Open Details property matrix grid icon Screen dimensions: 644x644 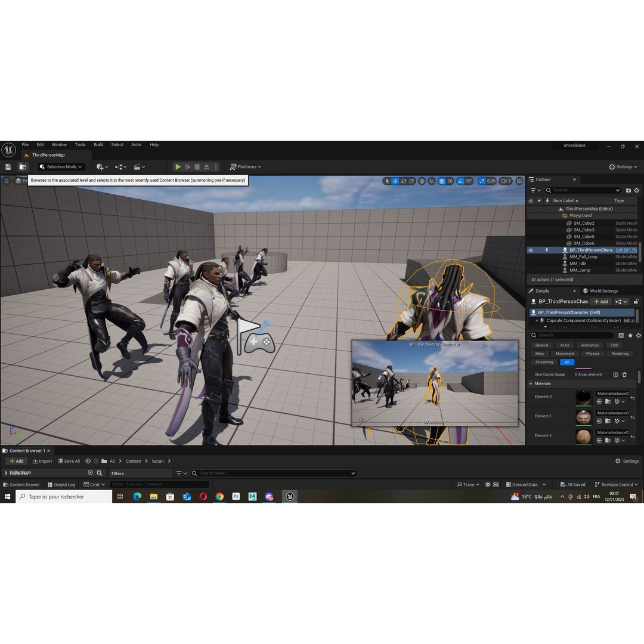[621, 335]
